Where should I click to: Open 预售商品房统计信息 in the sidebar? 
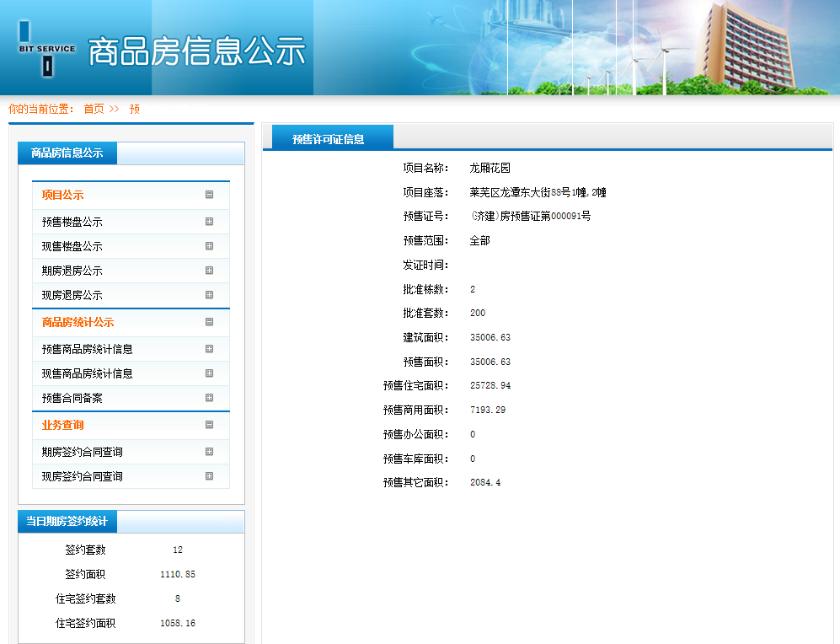tap(88, 349)
